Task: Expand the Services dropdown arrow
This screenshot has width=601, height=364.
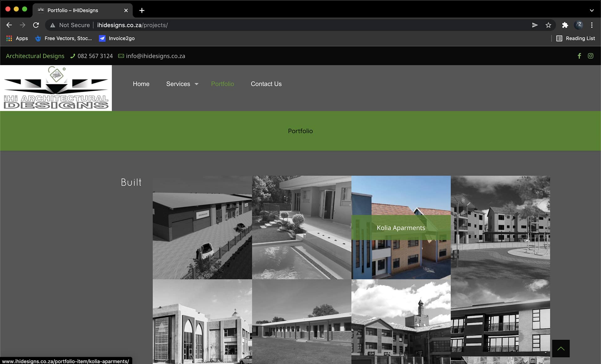Action: tap(196, 84)
